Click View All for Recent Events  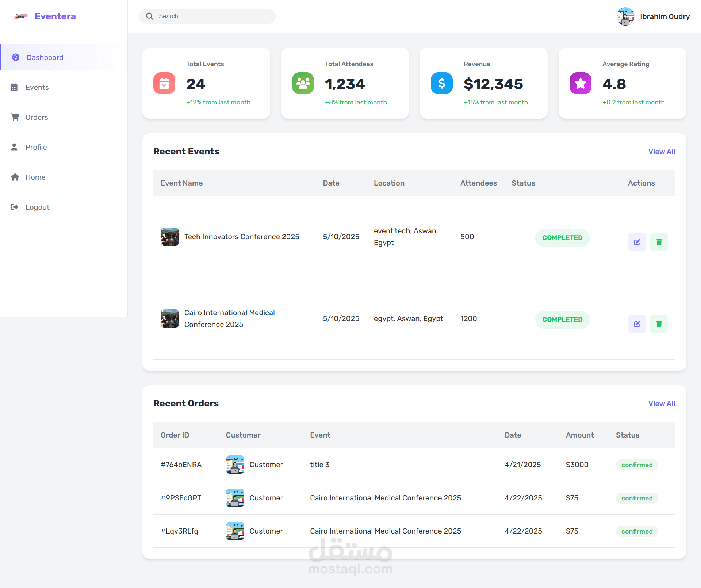(x=661, y=152)
